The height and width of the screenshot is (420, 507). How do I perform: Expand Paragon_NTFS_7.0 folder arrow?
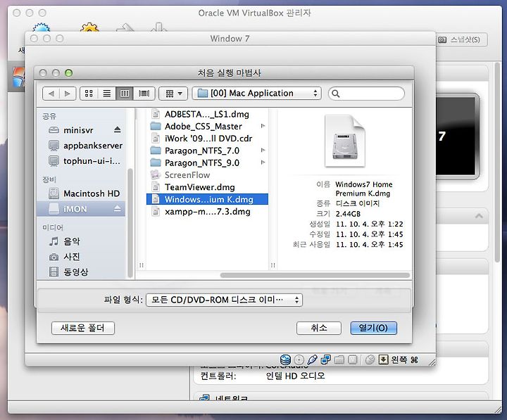click(263, 151)
